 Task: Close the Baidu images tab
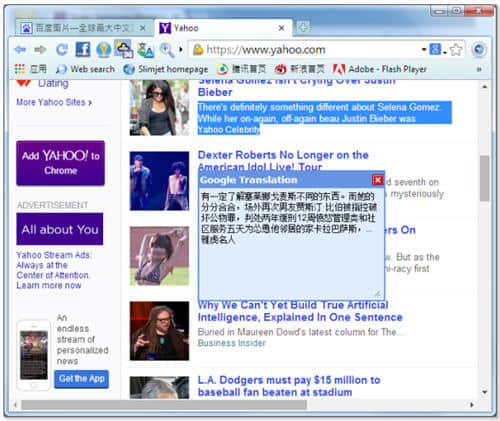[x=143, y=28]
